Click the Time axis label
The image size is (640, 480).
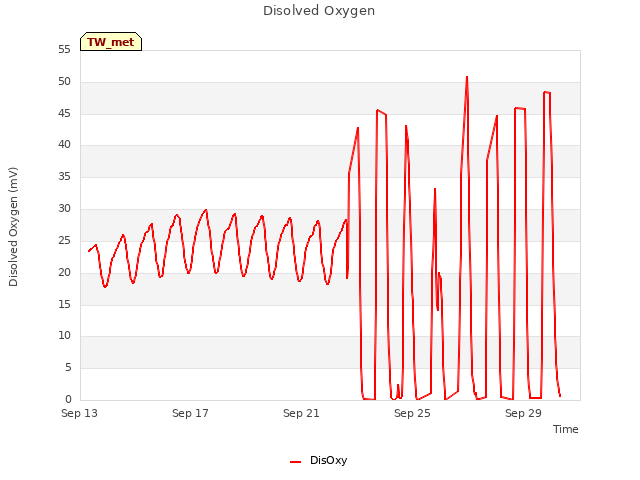[x=565, y=429]
